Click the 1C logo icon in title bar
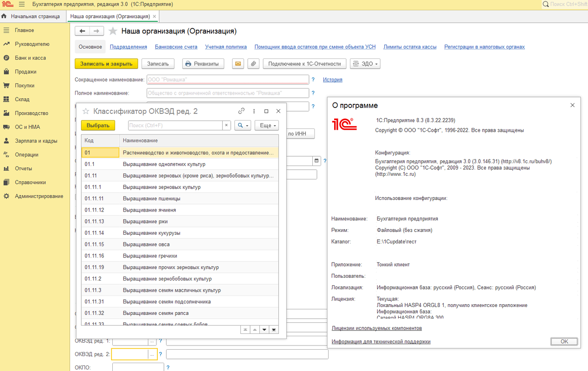Viewport: 588px width, 371px height. pos(6,4)
